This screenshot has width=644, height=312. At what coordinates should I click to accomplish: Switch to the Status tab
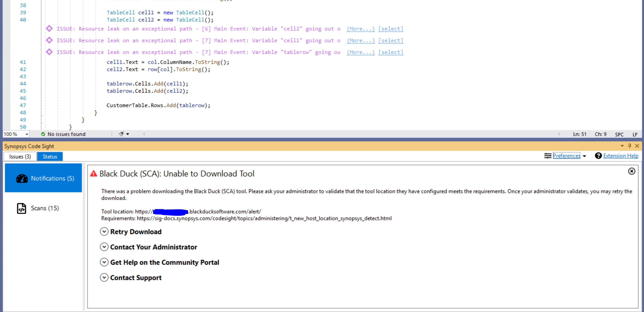tap(50, 157)
